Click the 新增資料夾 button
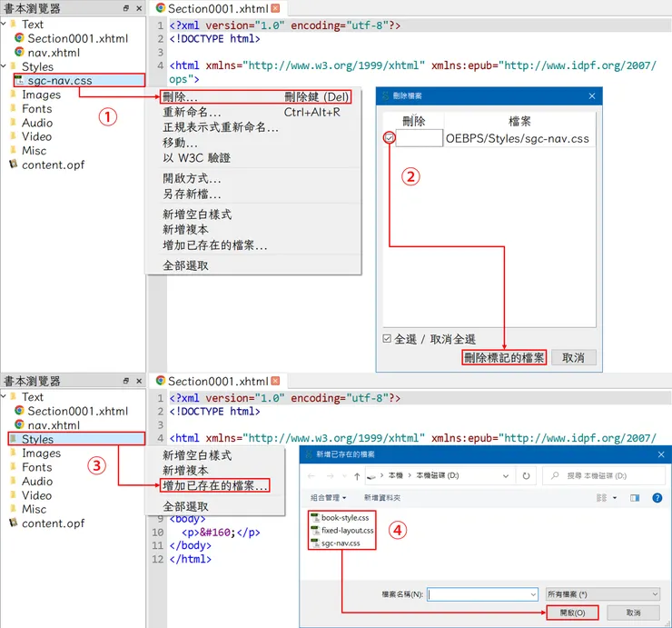This screenshot has height=628, width=672. (x=381, y=498)
